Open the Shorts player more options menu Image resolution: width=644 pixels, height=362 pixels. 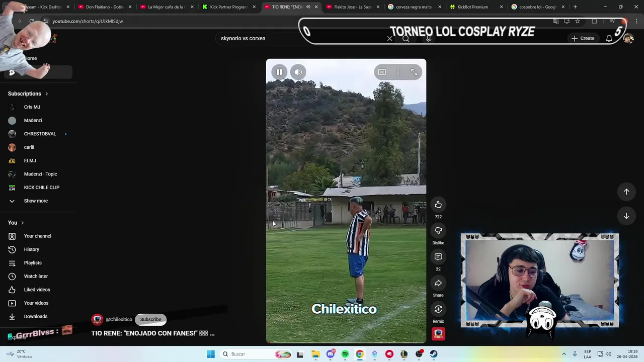click(398, 72)
